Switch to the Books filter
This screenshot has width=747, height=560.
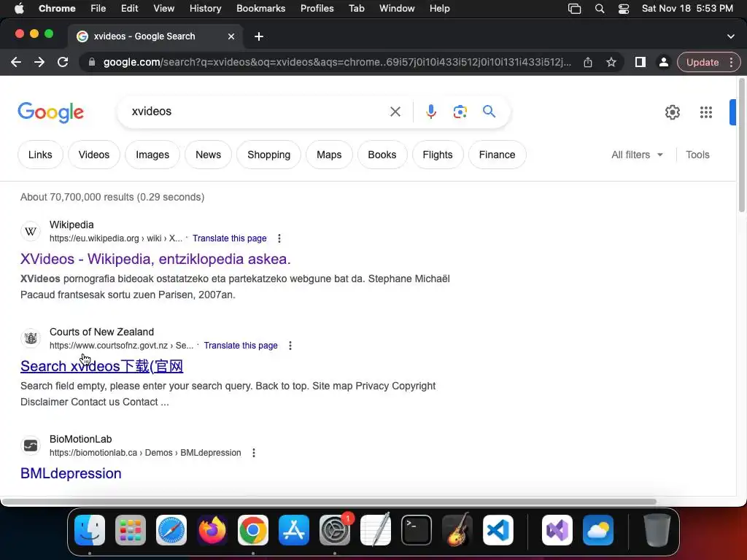[382, 155]
